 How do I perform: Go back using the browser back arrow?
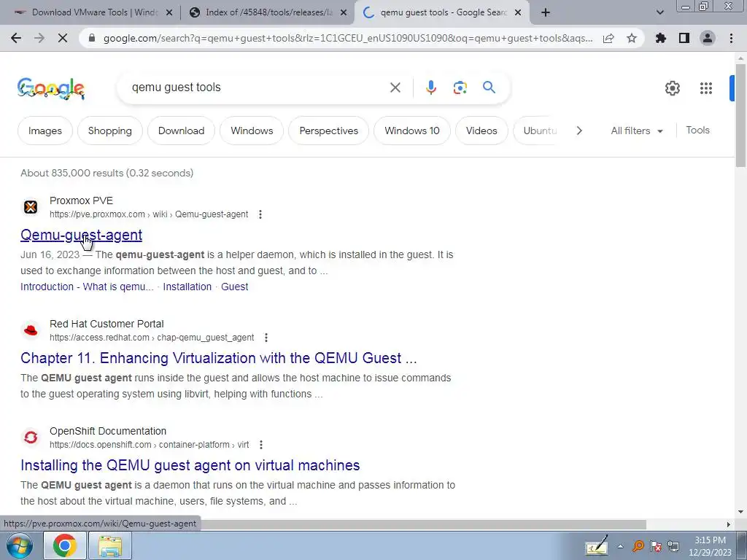tap(16, 38)
